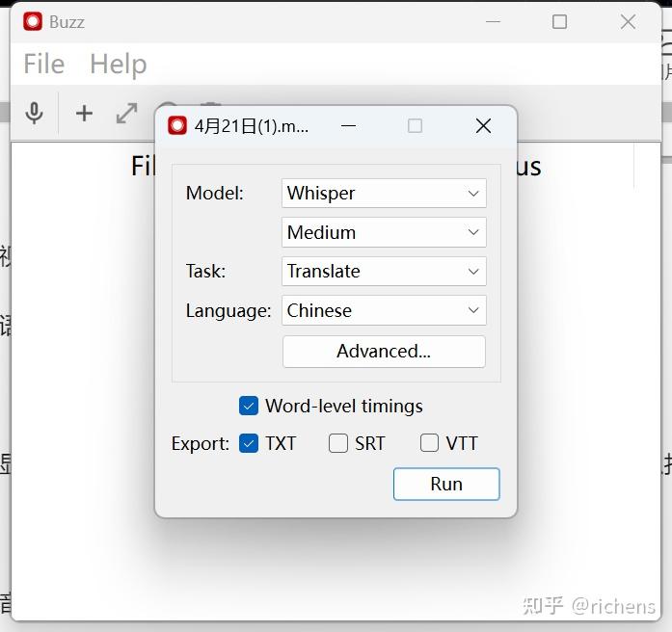
Task: Click the plus icon to import file
Action: [x=84, y=114]
